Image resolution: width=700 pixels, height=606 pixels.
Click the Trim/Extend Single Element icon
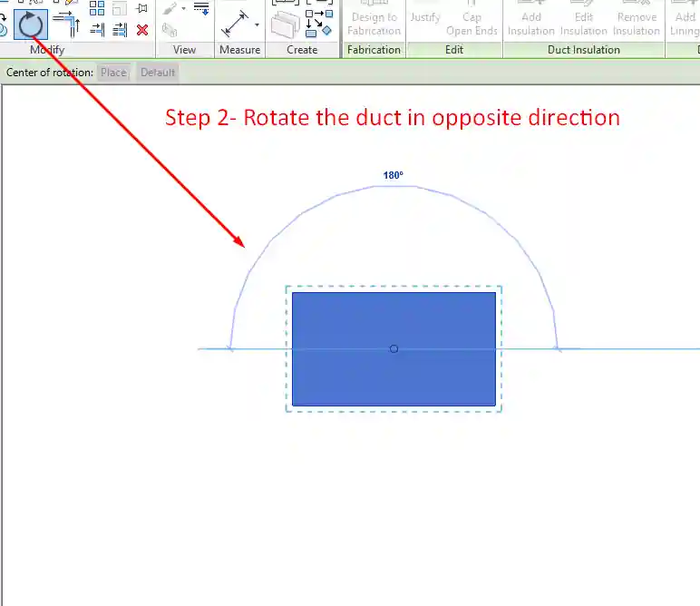click(97, 29)
